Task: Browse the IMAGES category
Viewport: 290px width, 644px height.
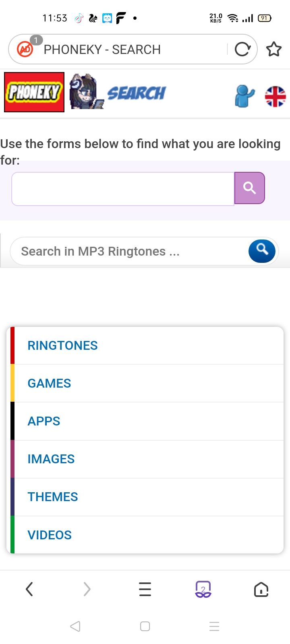Action: (x=51, y=459)
